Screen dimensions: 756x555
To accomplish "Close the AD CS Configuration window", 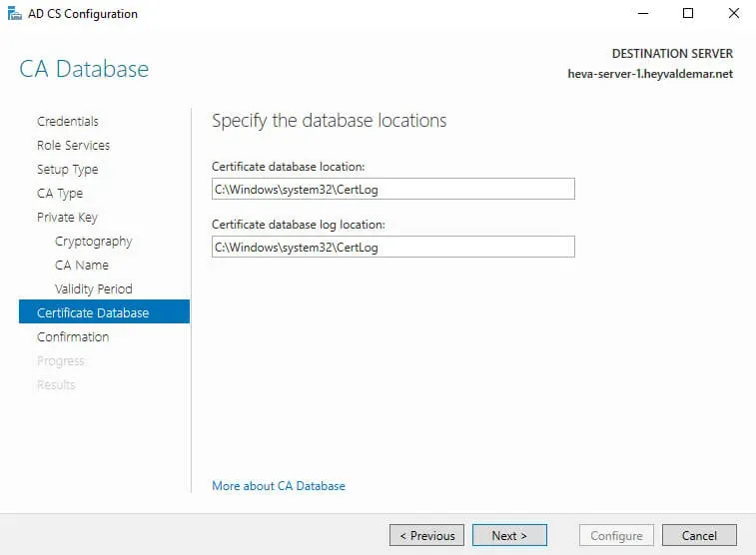I will (x=733, y=14).
